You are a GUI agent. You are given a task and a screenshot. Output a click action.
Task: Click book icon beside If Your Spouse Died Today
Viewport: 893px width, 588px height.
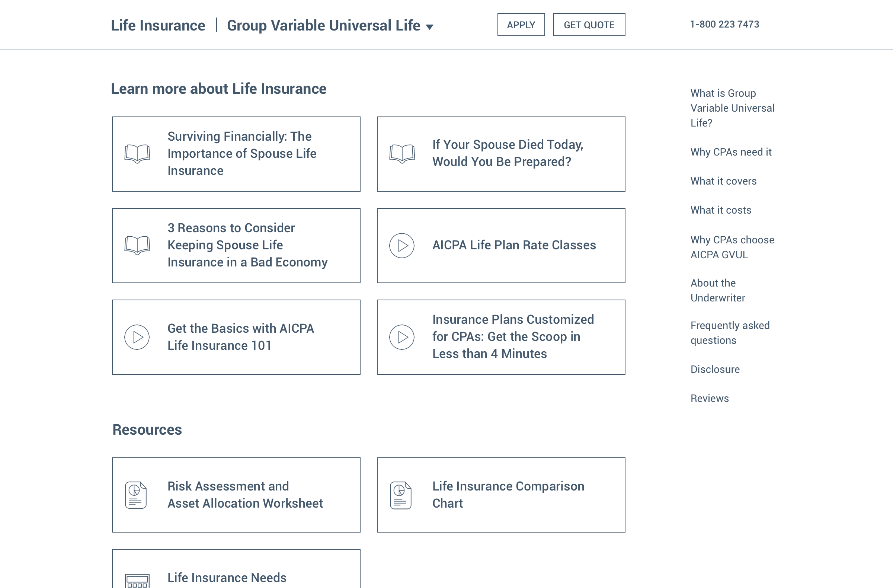point(402,153)
